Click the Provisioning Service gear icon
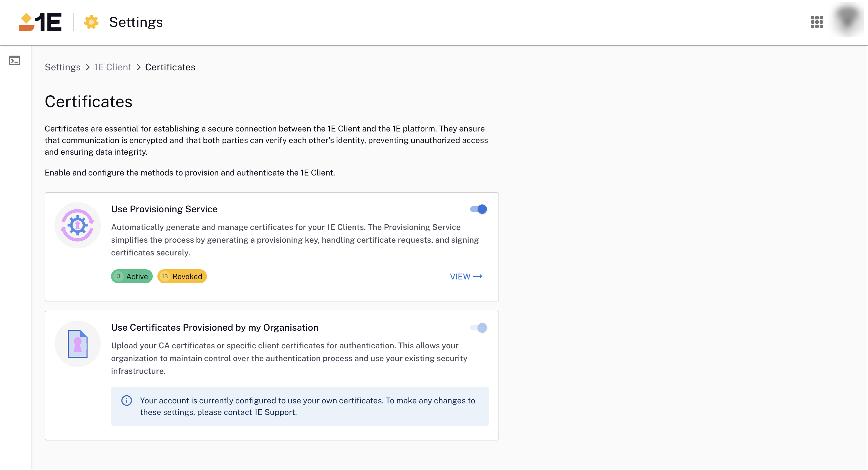Screen dimensions: 868x470 tap(77, 225)
